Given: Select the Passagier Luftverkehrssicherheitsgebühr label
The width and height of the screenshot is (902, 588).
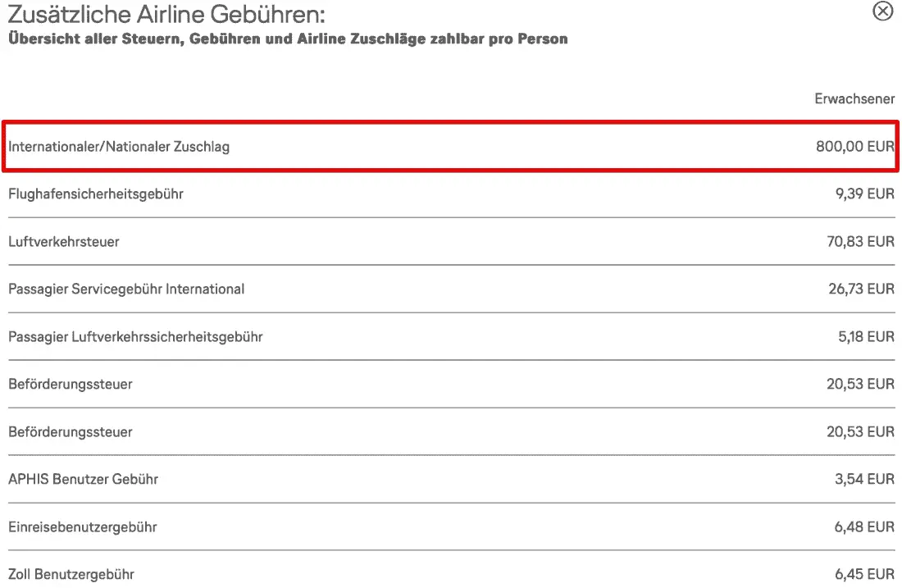Looking at the screenshot, I should (x=135, y=336).
